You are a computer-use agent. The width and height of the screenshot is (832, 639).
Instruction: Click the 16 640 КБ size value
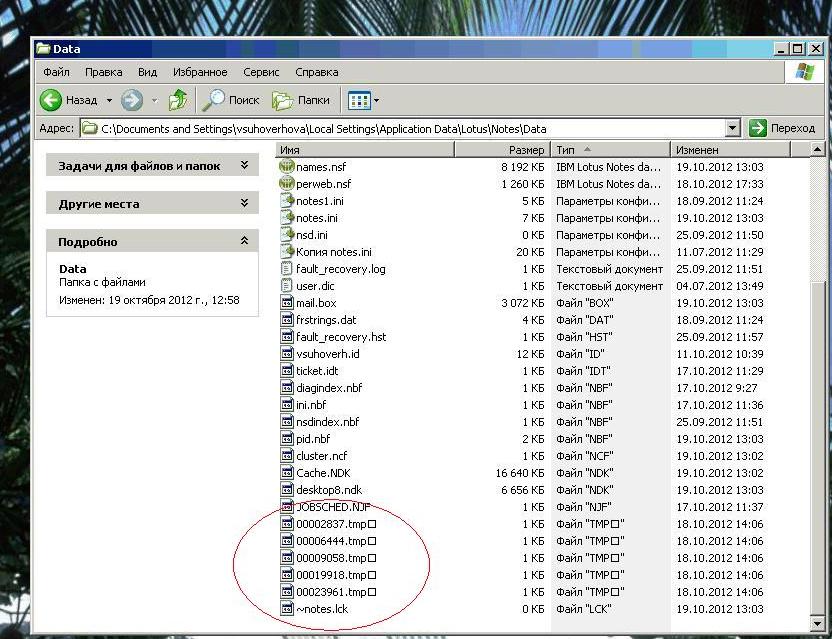(x=520, y=473)
